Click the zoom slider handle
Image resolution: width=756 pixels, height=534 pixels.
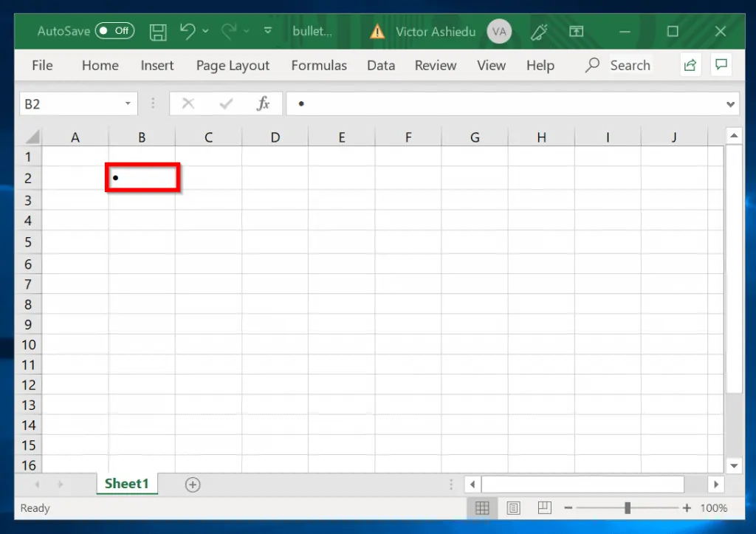pyautogui.click(x=628, y=508)
